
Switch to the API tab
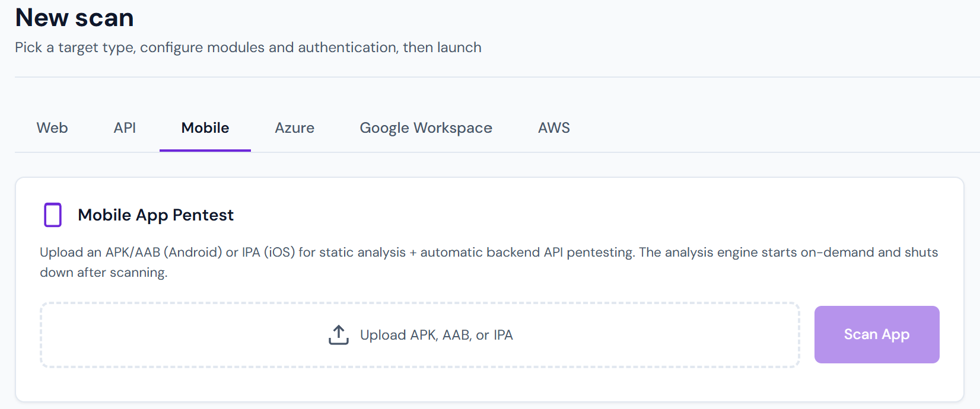pos(125,128)
